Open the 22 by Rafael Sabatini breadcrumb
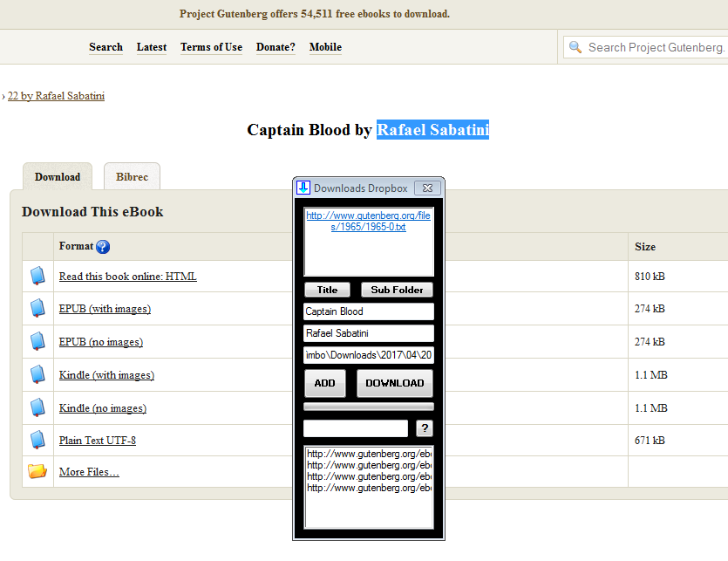 pos(56,96)
